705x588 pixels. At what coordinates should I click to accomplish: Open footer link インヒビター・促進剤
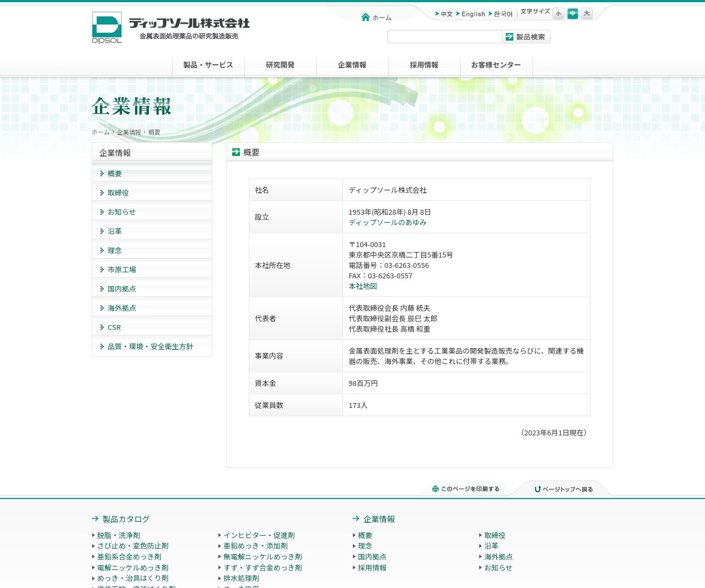(x=259, y=535)
